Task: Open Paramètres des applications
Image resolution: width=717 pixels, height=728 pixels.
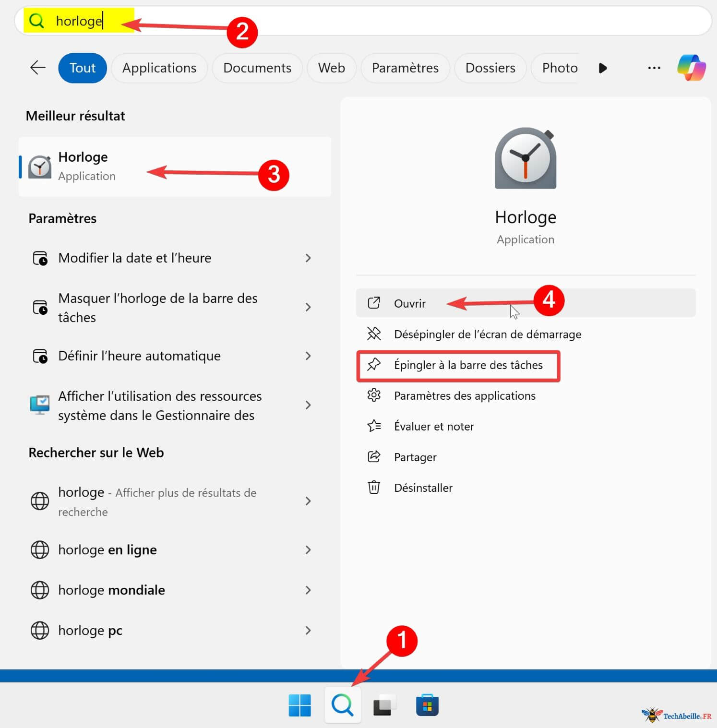Action: (x=526, y=395)
